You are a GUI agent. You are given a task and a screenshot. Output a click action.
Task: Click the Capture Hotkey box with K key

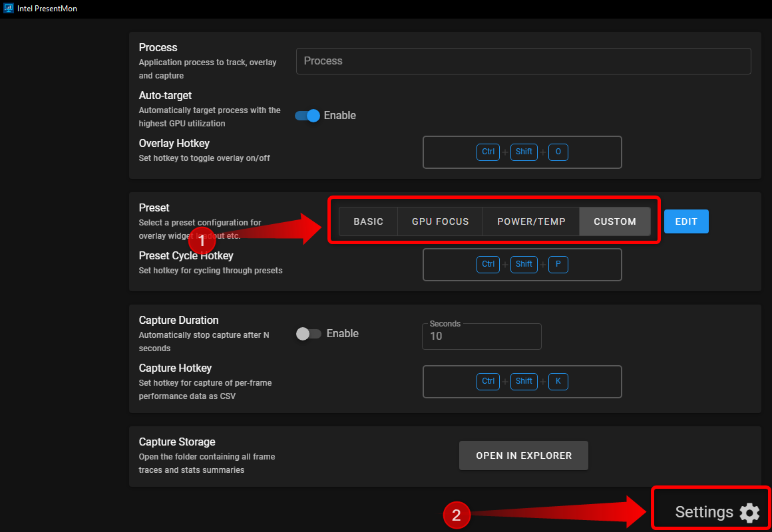coord(522,382)
